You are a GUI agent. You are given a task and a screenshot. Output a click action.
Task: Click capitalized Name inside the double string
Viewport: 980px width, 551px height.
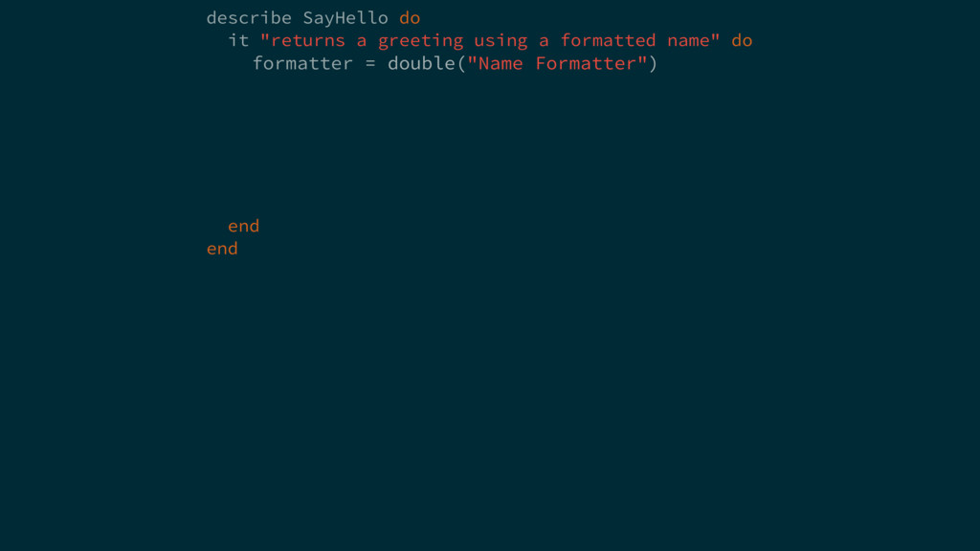[x=501, y=63]
